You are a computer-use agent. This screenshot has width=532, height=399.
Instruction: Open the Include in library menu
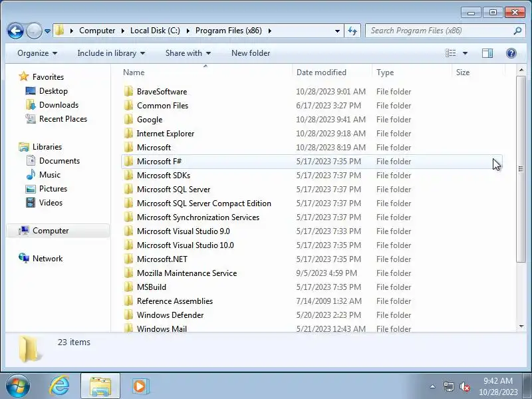coord(111,53)
